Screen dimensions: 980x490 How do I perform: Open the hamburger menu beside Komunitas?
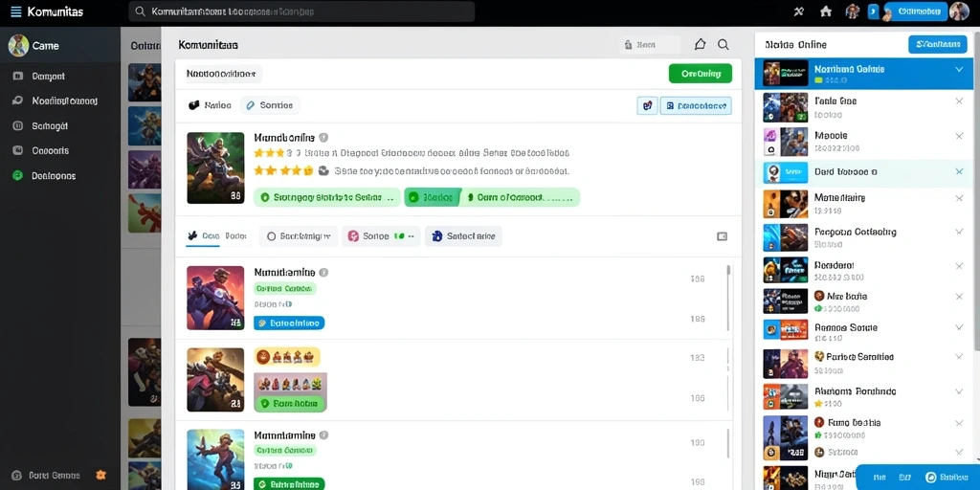[15, 11]
